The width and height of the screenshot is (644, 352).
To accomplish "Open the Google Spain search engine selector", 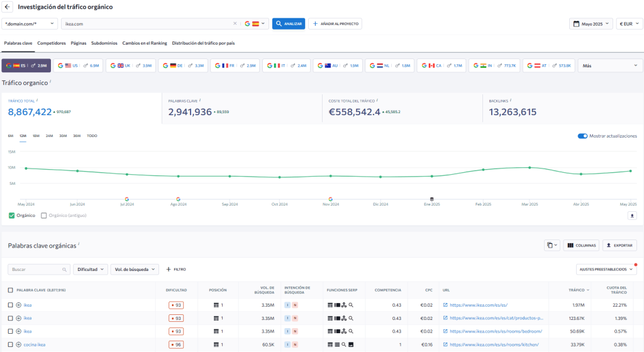I will click(x=255, y=24).
